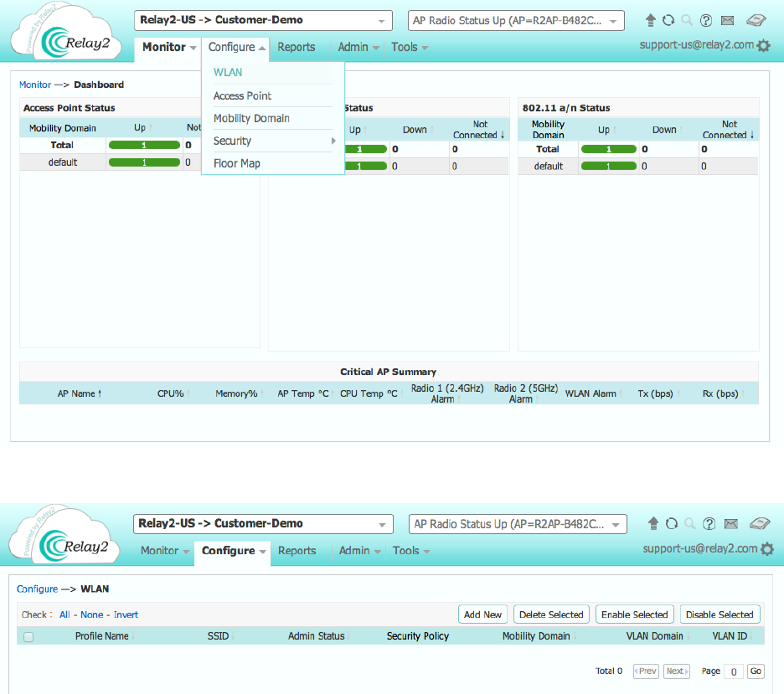Click the Enable Selected button

click(635, 614)
